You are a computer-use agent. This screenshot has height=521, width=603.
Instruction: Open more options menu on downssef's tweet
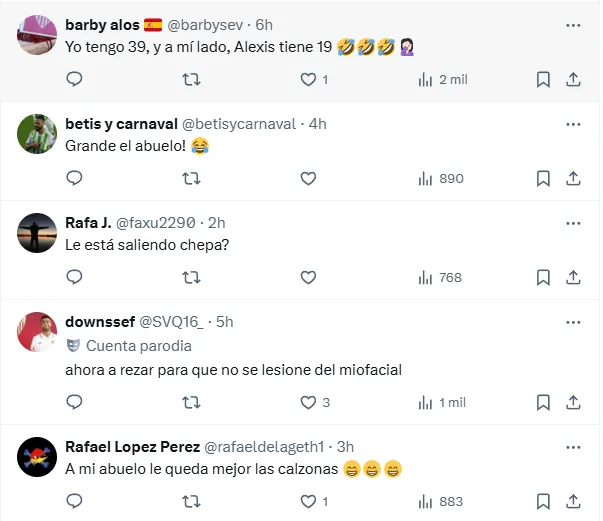[x=573, y=322]
